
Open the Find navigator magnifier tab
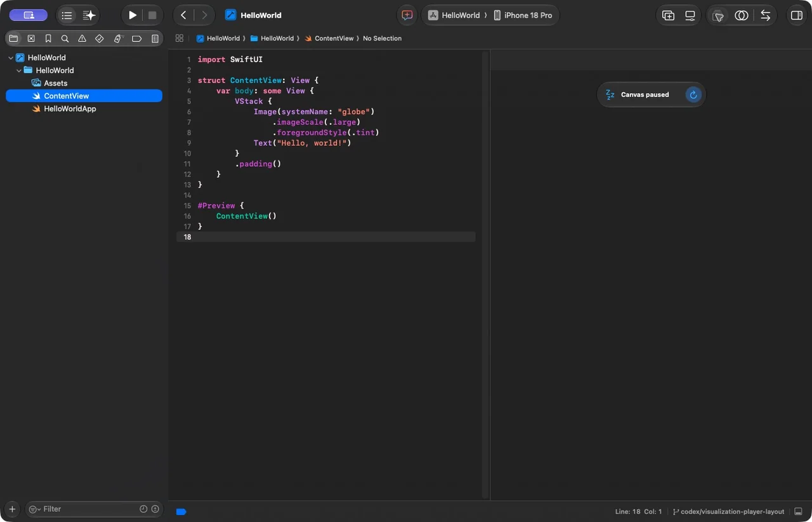[65, 39]
